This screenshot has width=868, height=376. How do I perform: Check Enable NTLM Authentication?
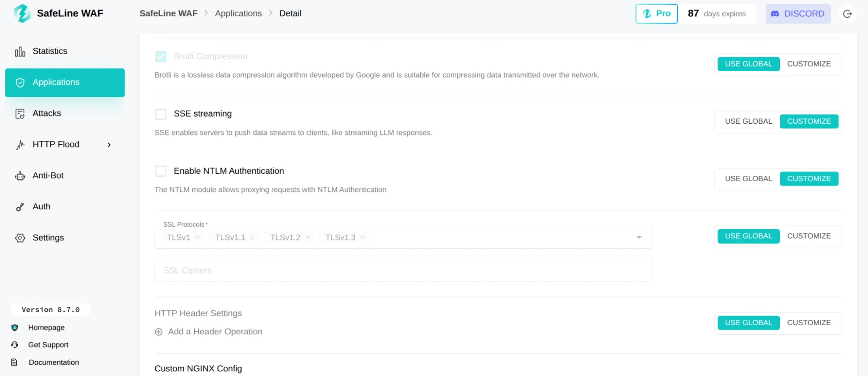click(161, 171)
